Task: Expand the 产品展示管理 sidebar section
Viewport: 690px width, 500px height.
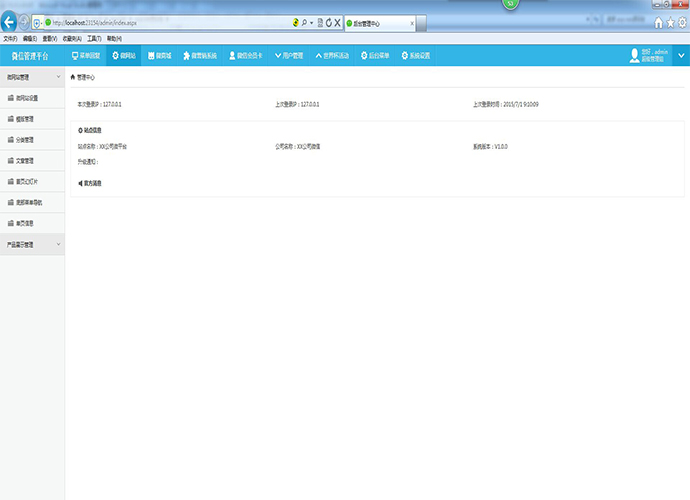Action: click(x=58, y=244)
